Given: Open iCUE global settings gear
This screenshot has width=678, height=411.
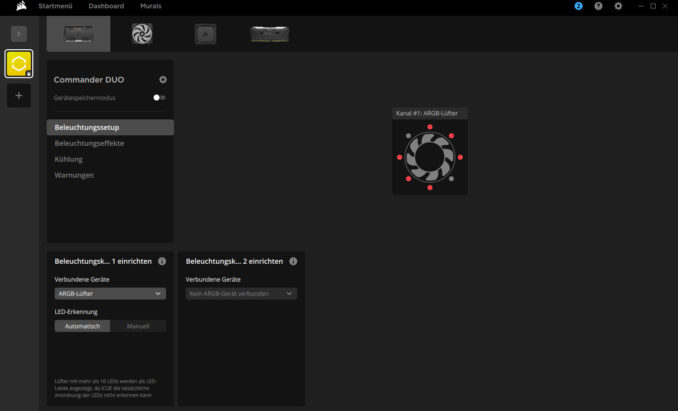Looking at the screenshot, I should [618, 6].
